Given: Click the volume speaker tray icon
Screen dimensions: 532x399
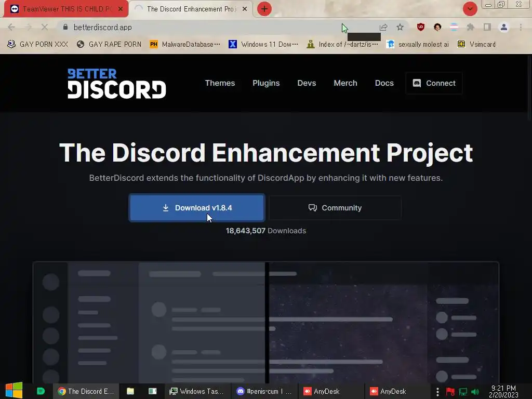Looking at the screenshot, I should [475, 392].
